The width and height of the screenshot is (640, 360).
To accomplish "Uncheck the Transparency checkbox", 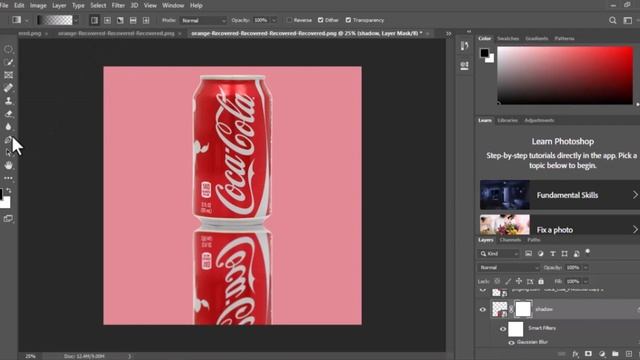I will (x=348, y=20).
